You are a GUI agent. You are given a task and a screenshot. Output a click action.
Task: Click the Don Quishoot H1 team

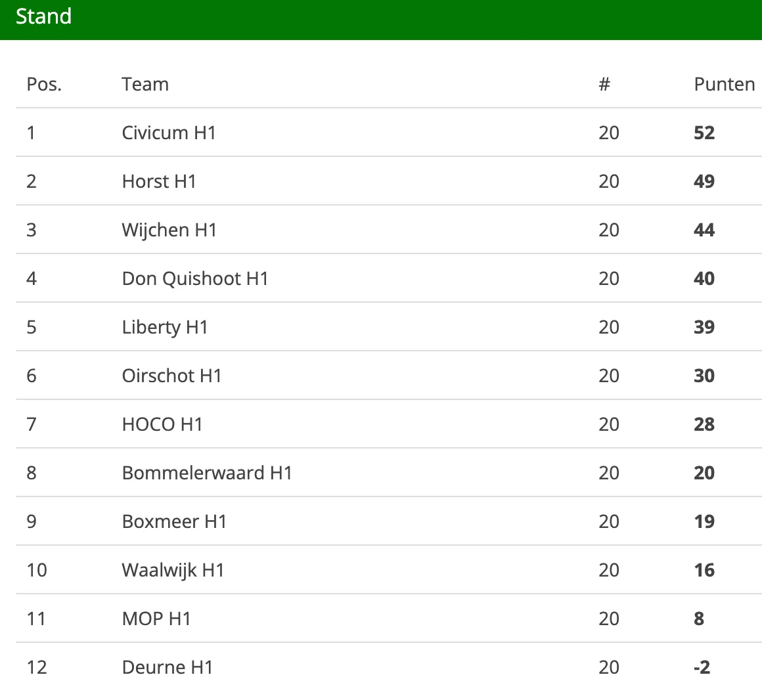(x=195, y=278)
